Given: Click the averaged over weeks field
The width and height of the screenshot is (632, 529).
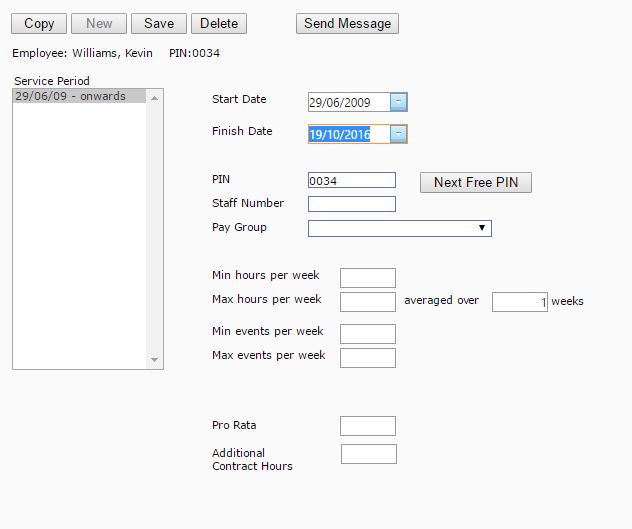Looking at the screenshot, I should (x=519, y=302).
